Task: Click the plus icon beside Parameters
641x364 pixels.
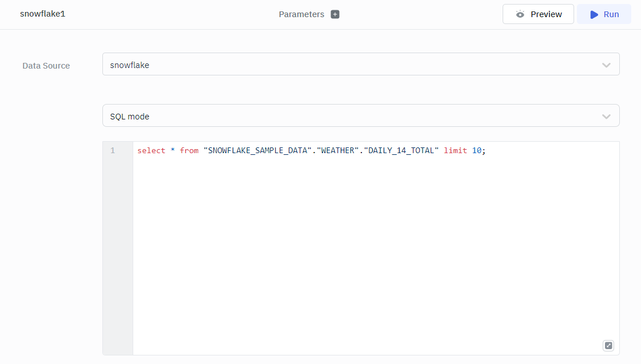Action: (x=335, y=14)
